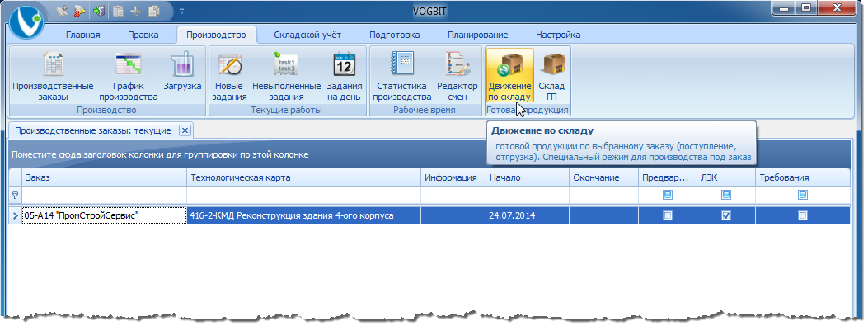Screen dimensions: 868x326
Task: Switch to the Подготовка ribbon tab
Action: coord(394,35)
